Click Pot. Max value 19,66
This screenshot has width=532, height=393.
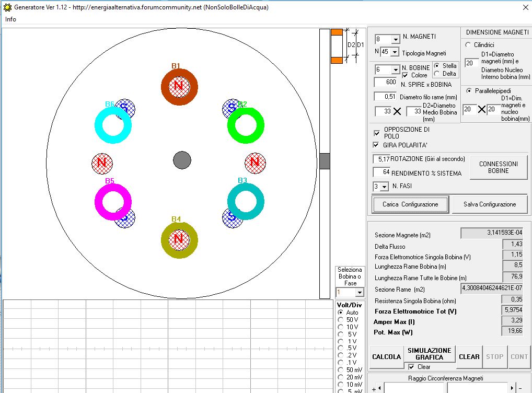513,331
